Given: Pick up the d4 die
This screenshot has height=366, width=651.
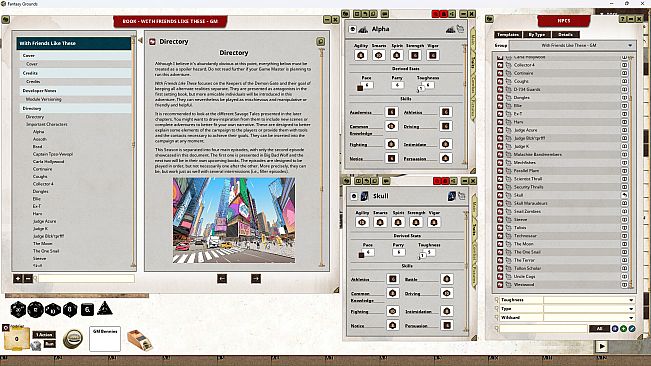Looking at the screenshot, I should click(x=105, y=309).
